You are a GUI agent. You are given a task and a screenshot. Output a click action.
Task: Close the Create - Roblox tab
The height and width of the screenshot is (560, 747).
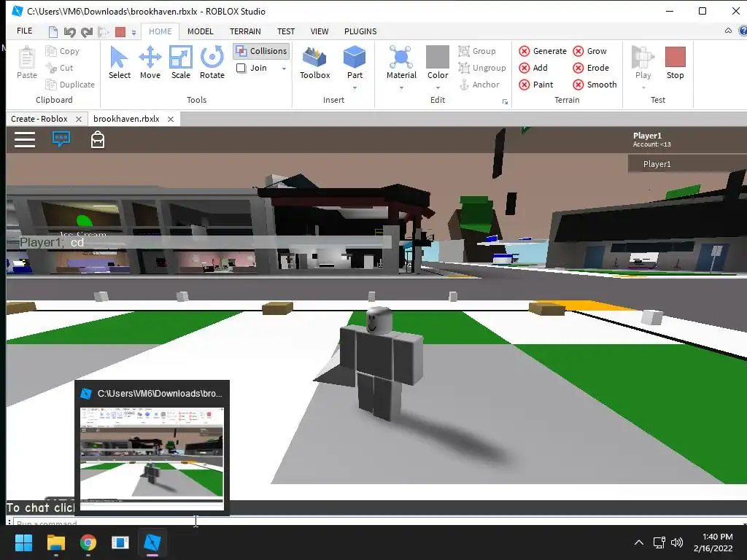click(x=79, y=119)
